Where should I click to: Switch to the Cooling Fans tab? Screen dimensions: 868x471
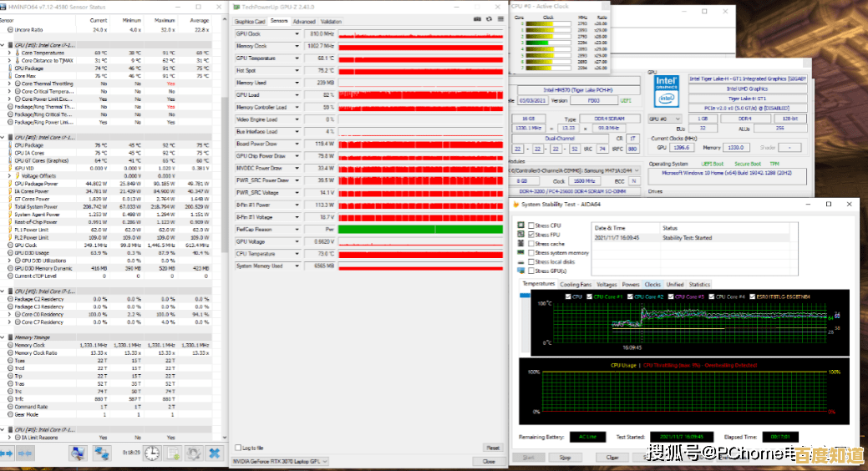tap(575, 284)
